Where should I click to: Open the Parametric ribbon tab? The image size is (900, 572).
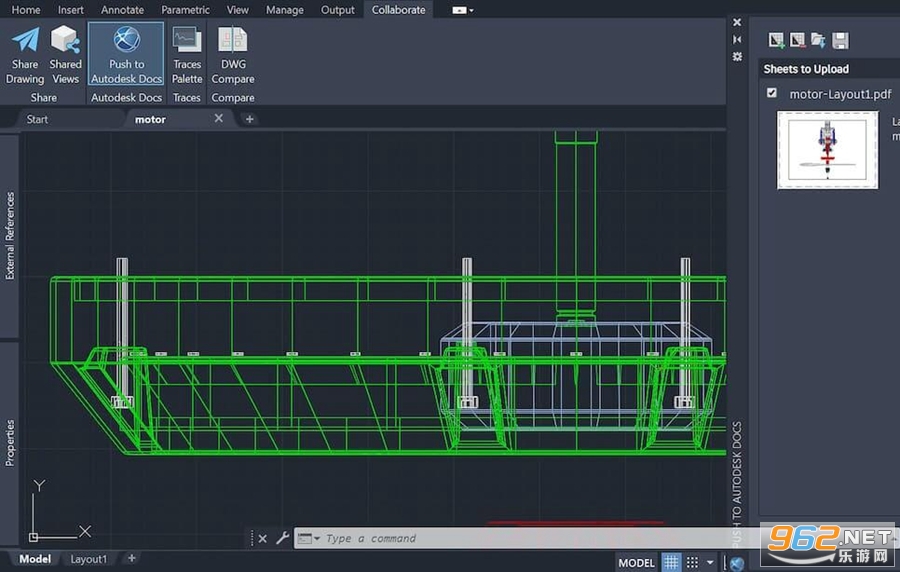click(185, 10)
